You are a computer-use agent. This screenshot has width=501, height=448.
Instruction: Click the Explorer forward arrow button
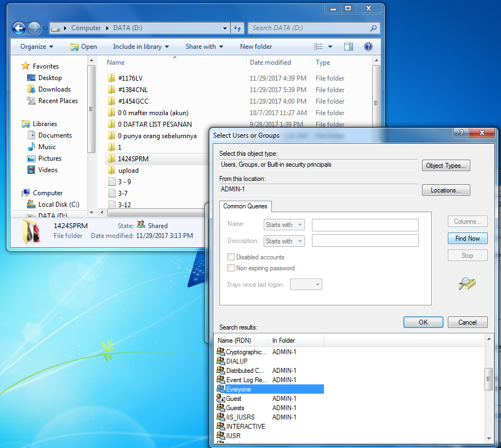[x=34, y=28]
